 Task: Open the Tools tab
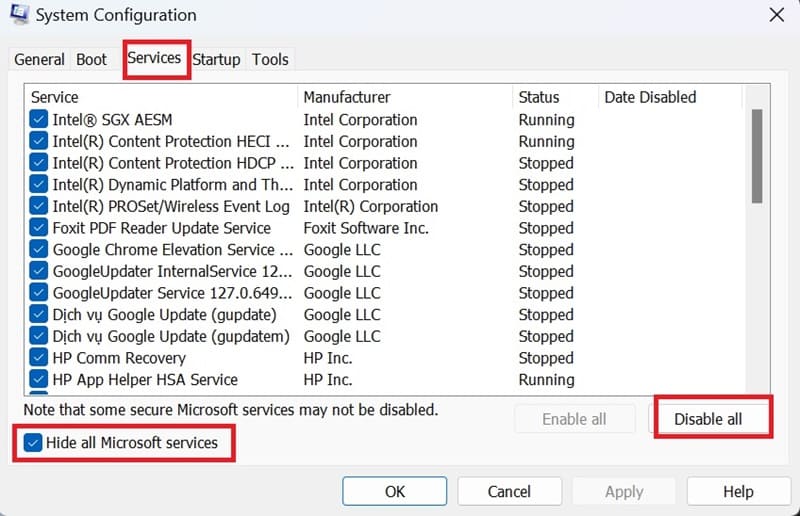pyautogui.click(x=270, y=60)
